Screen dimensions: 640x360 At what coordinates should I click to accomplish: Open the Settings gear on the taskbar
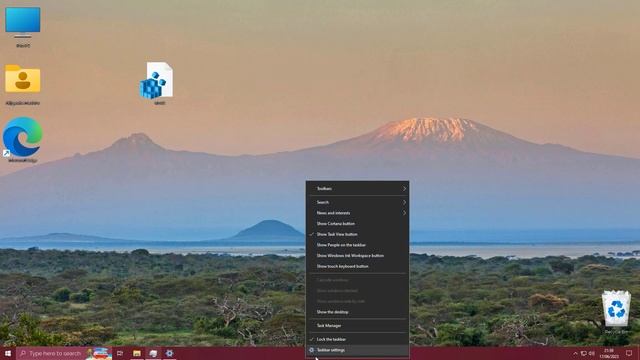point(169,353)
